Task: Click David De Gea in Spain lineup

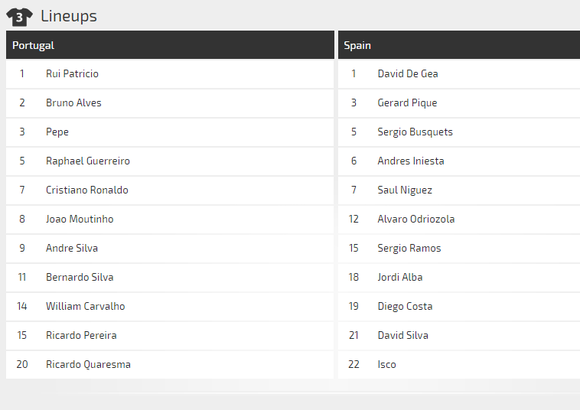Action: click(408, 74)
